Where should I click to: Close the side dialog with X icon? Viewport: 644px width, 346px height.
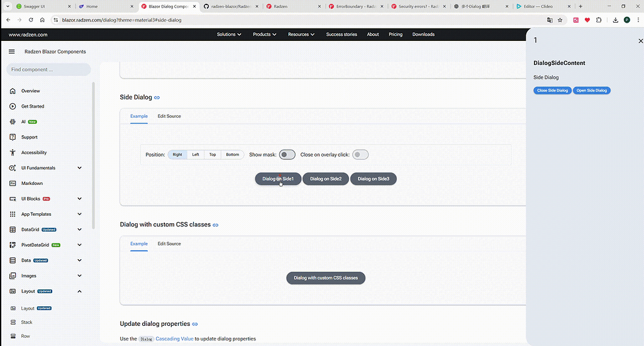tap(640, 41)
